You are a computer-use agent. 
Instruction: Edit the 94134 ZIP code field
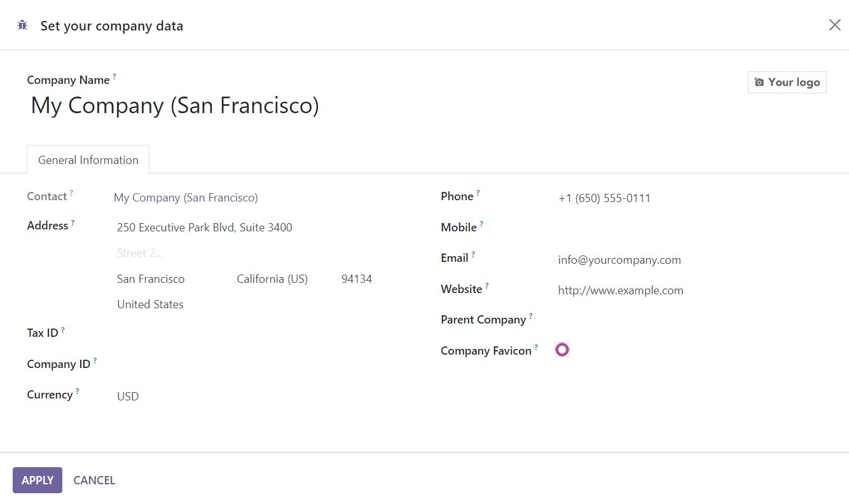click(374, 279)
